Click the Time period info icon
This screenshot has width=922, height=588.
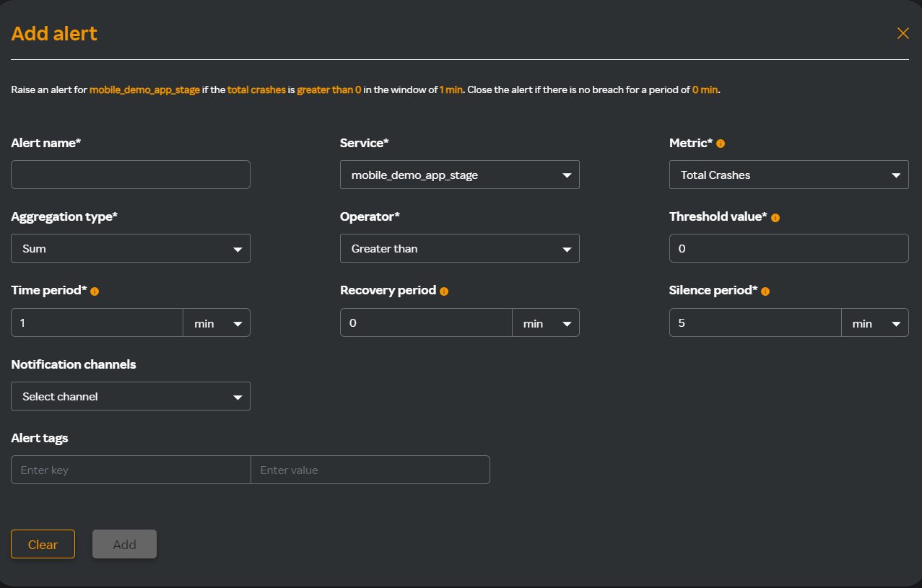(x=95, y=291)
